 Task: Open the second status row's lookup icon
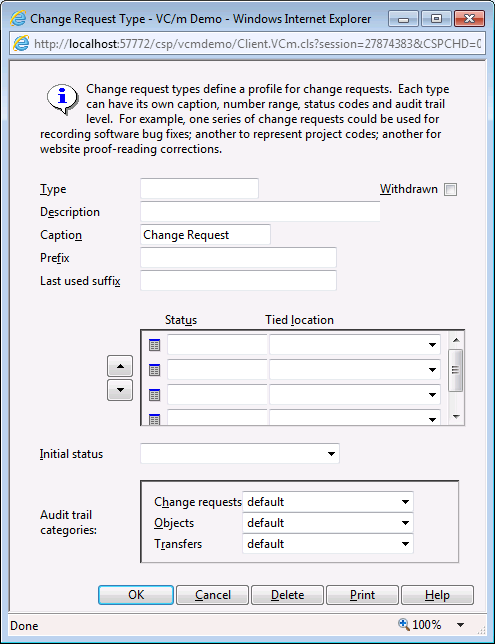(x=154, y=370)
